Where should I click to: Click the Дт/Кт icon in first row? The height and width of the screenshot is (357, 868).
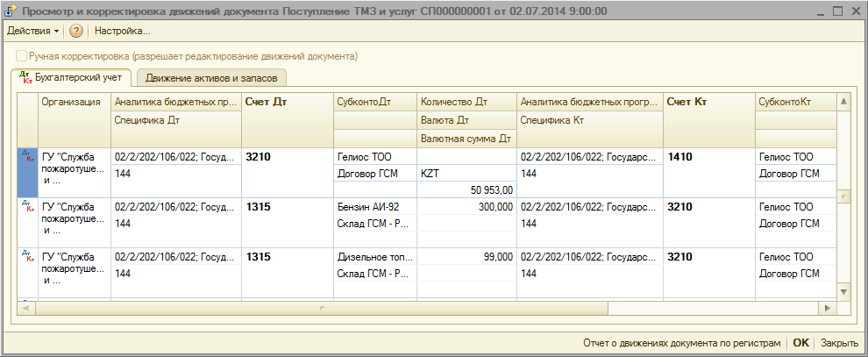(28, 157)
